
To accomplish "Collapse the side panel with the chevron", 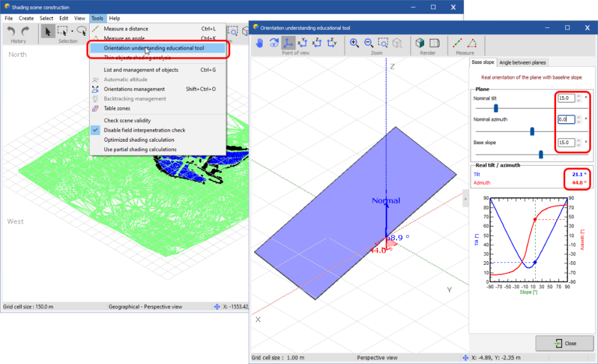I will pyautogui.click(x=465, y=199).
